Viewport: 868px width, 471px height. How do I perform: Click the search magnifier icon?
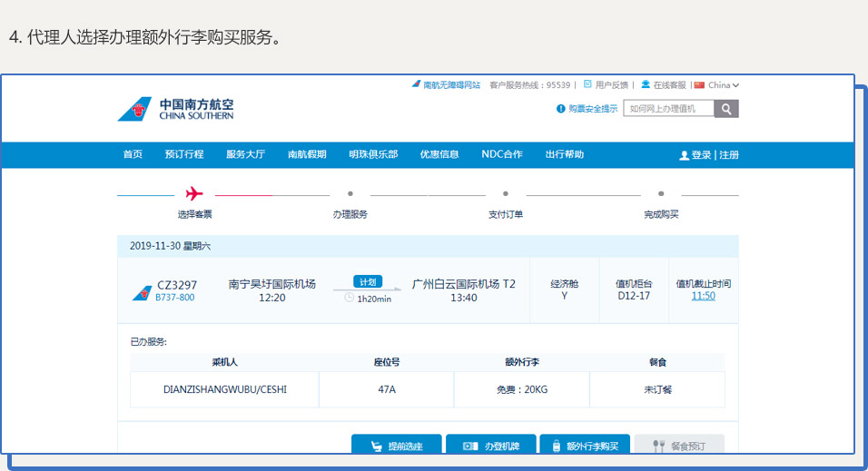[x=726, y=109]
